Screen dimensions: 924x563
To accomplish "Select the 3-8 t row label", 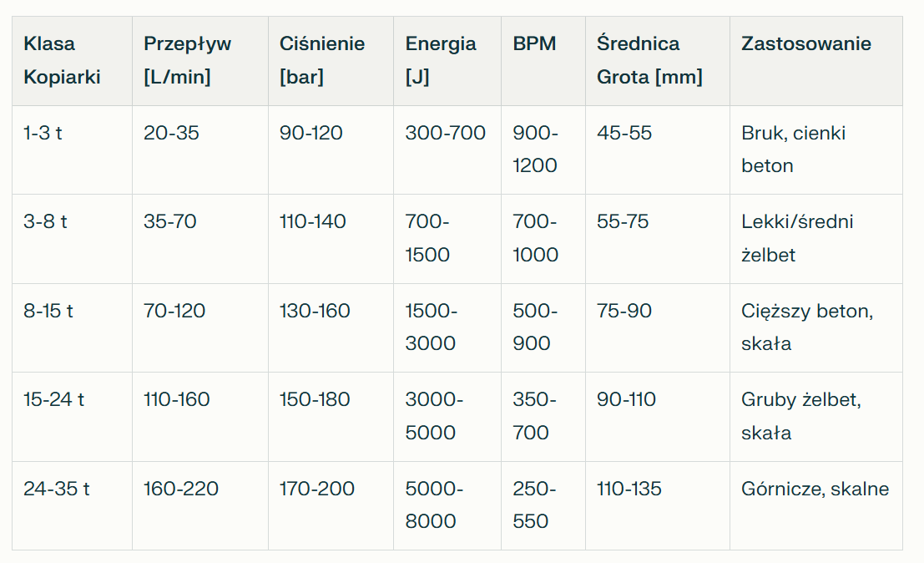I will (x=46, y=222).
